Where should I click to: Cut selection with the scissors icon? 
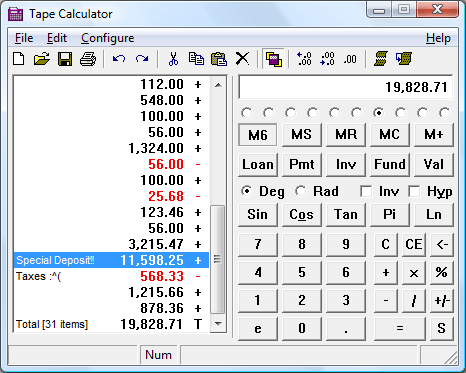[x=173, y=59]
